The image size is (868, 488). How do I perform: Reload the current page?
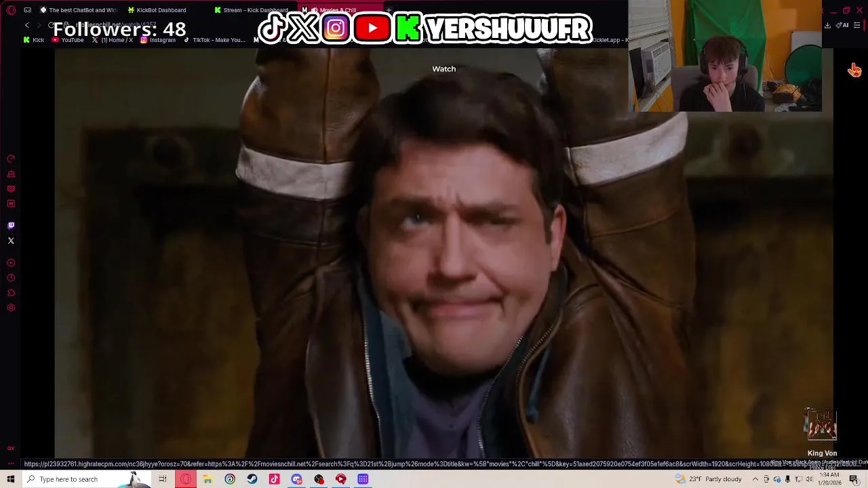coord(52,25)
